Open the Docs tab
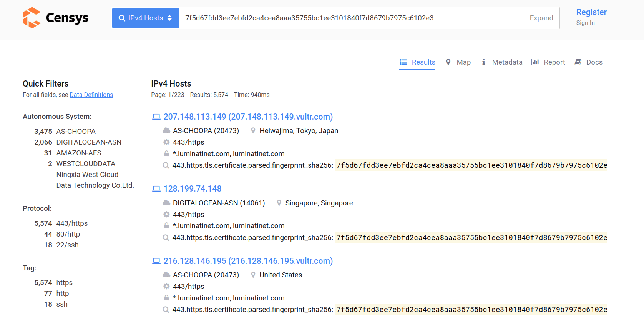 pos(589,62)
